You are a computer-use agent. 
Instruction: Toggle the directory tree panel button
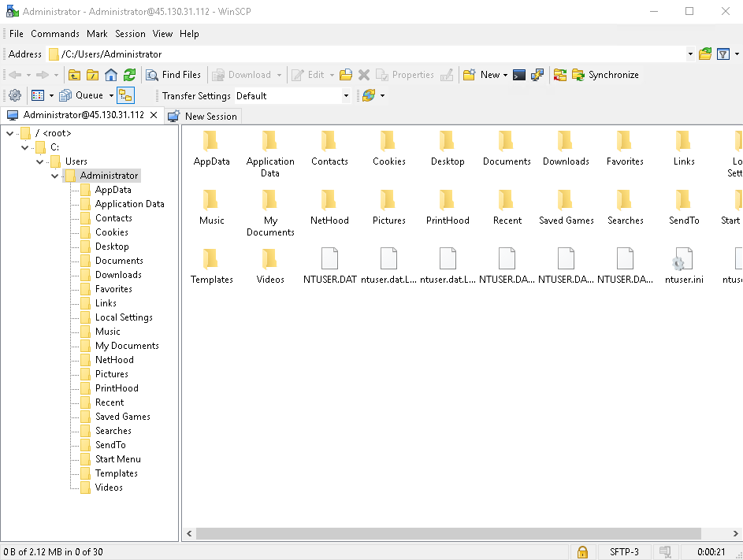(125, 95)
